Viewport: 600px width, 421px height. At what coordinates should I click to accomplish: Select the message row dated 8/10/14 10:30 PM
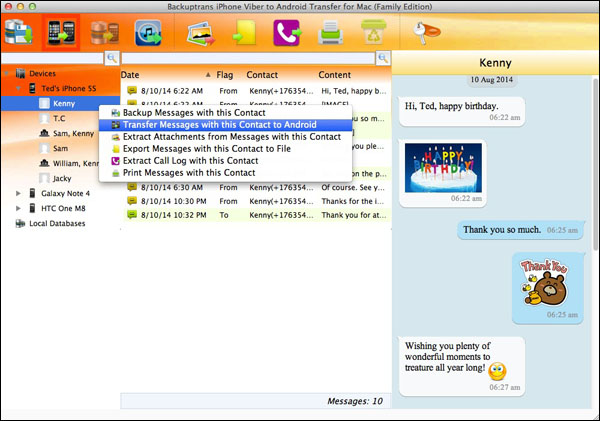pyautogui.click(x=256, y=201)
